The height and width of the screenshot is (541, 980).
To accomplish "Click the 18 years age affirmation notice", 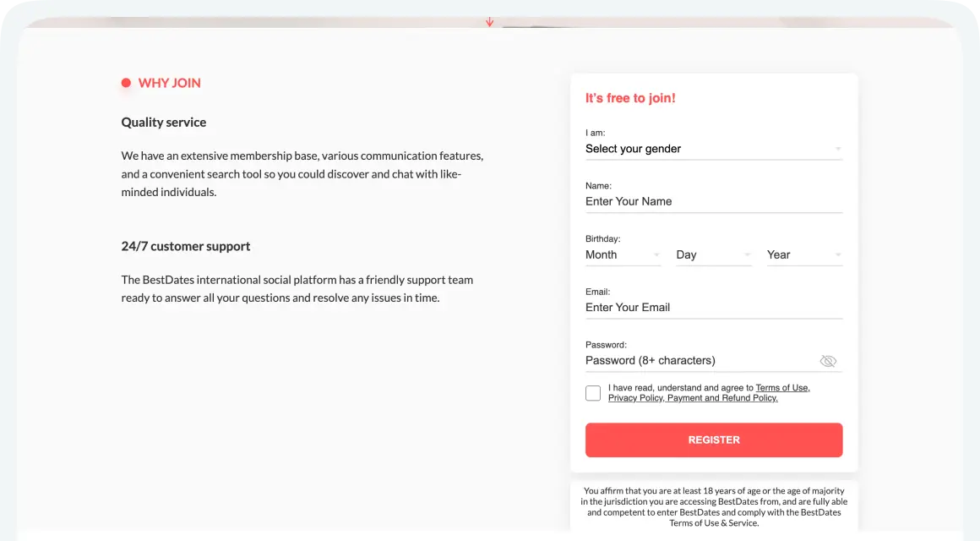I will coord(714,506).
